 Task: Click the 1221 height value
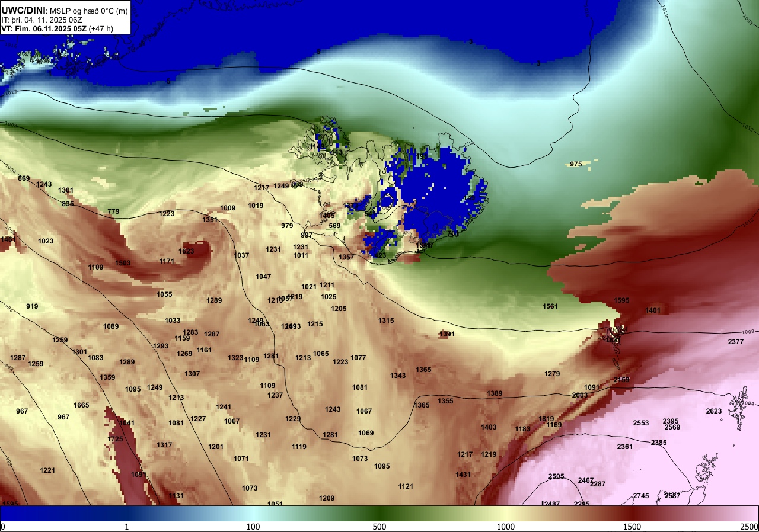47,470
